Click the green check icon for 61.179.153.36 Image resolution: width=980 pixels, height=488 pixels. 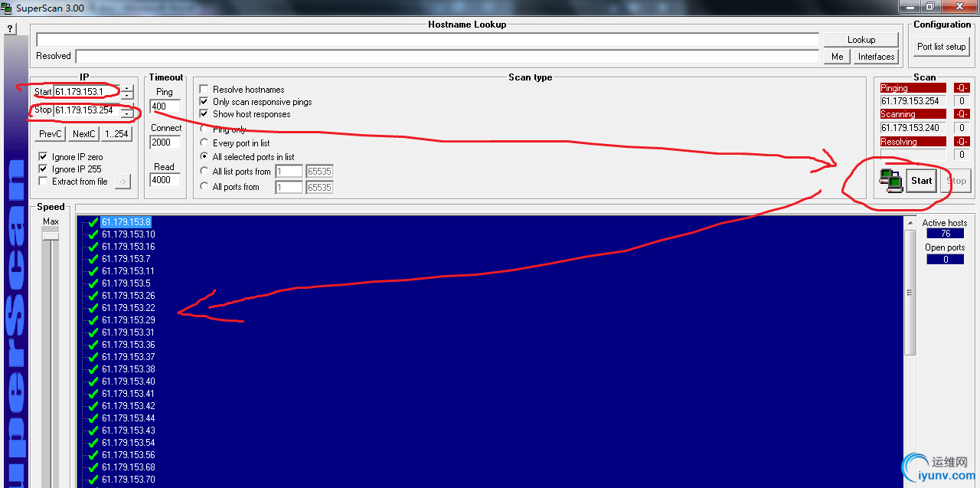pyautogui.click(x=93, y=345)
